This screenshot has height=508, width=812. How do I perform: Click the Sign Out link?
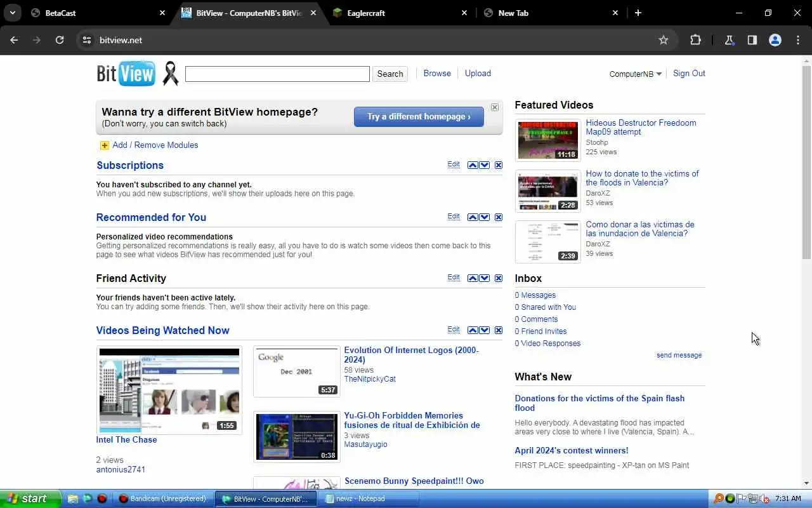coord(689,74)
